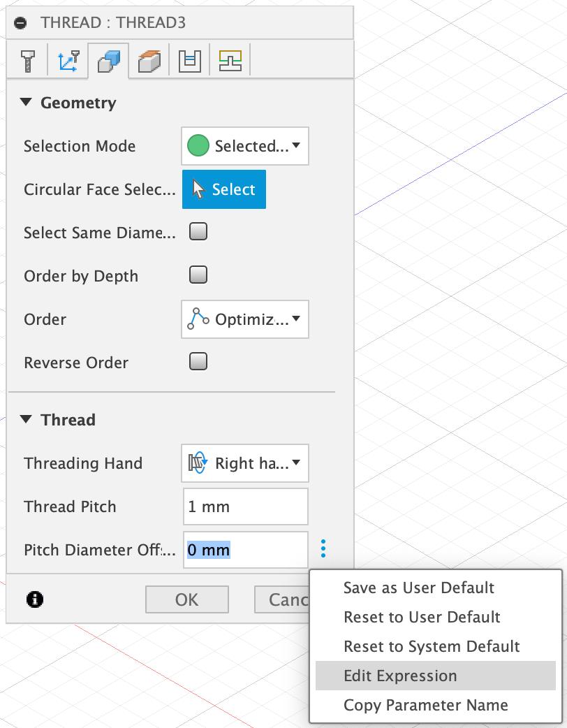This screenshot has width=567, height=728.
Task: Click the Selection Mode label text
Action: click(80, 146)
